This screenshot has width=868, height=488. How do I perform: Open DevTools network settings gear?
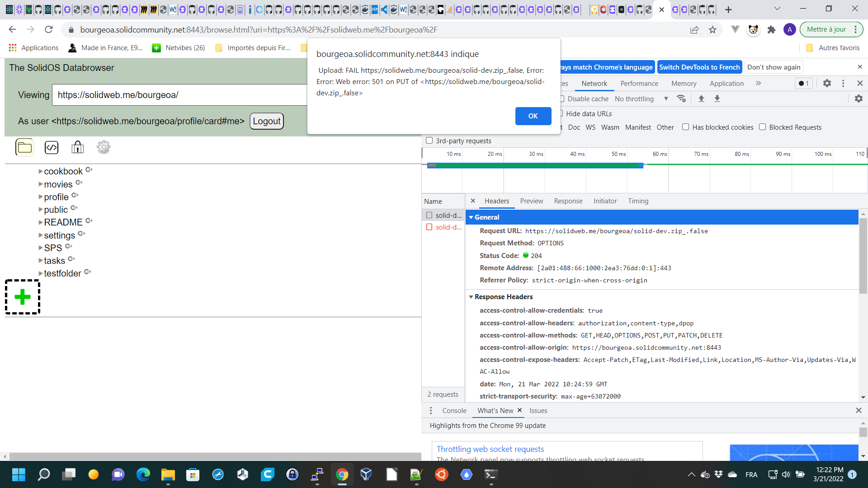coord(859,99)
